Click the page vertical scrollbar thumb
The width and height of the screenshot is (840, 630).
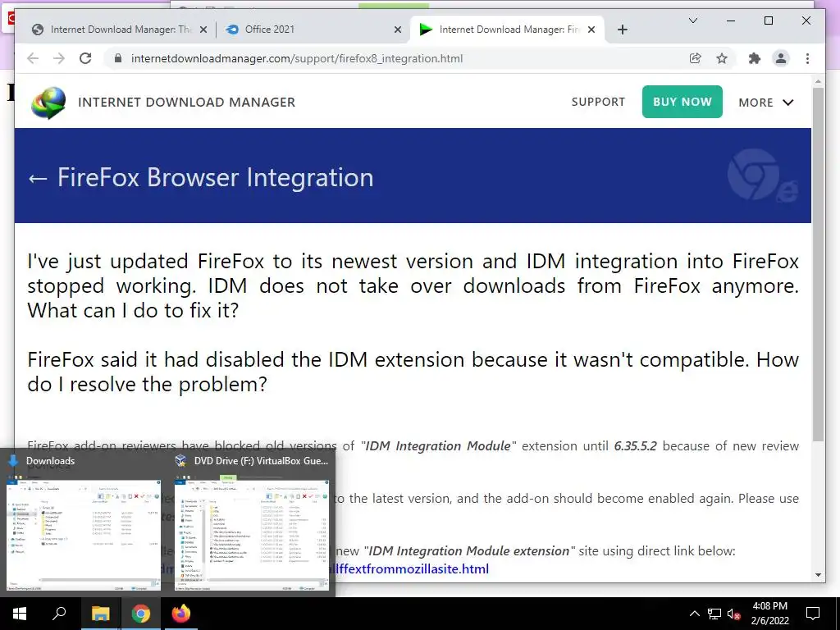818,265
